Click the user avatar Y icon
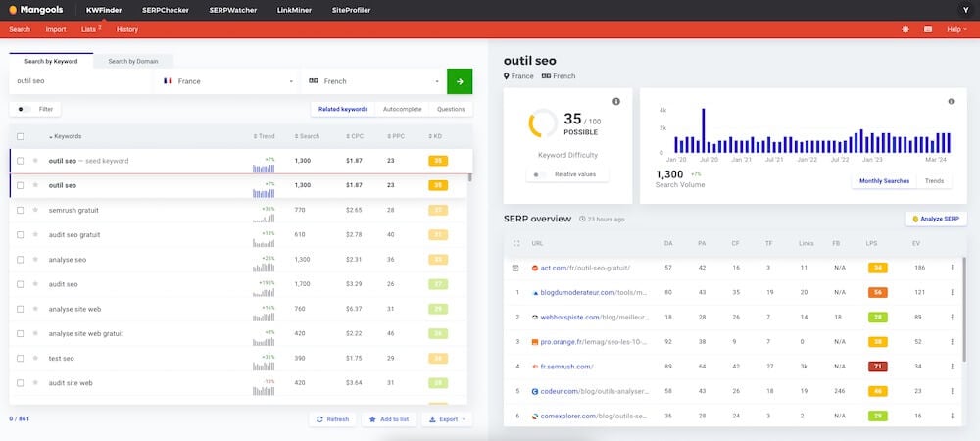 tap(966, 10)
